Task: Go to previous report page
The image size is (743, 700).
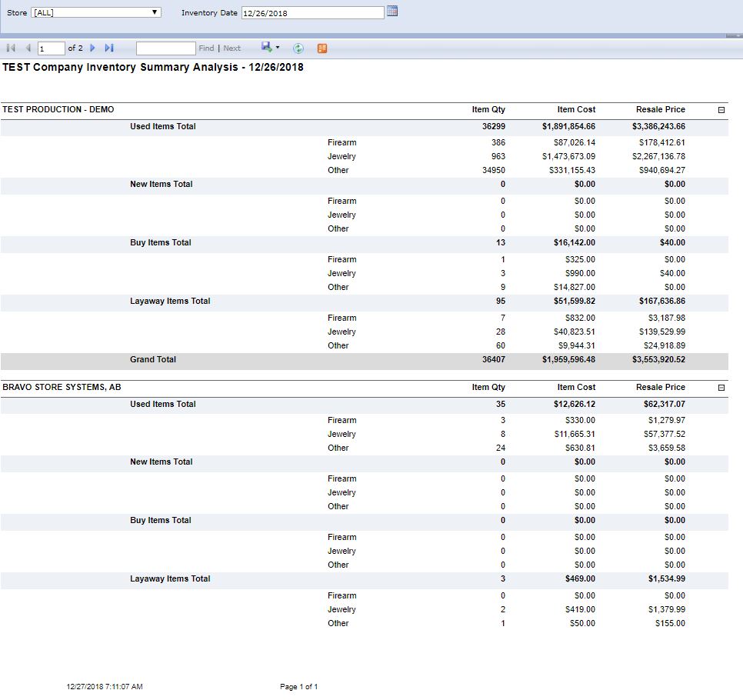Action: pos(28,48)
